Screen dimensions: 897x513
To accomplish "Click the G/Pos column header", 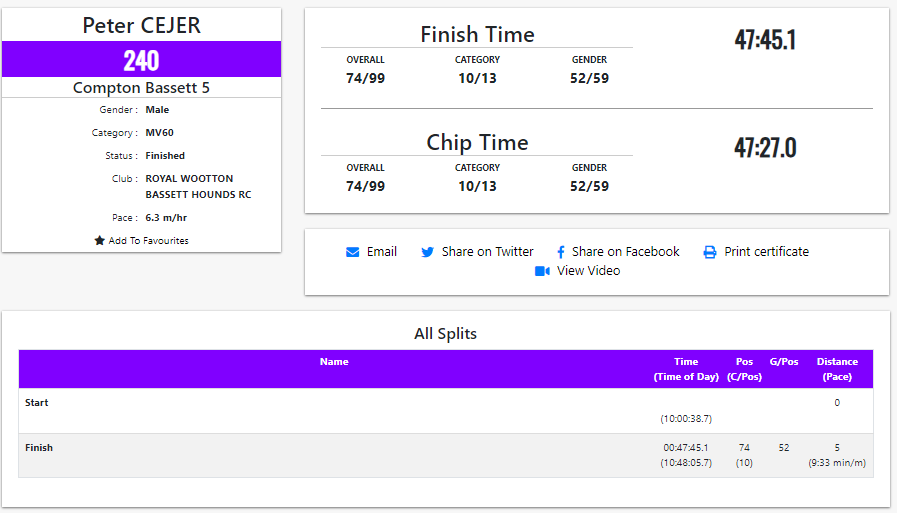I will pyautogui.click(x=784, y=362).
